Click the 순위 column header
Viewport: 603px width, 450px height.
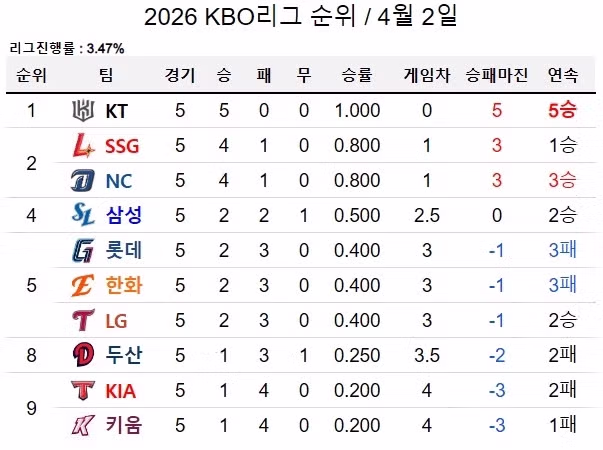pos(31,75)
